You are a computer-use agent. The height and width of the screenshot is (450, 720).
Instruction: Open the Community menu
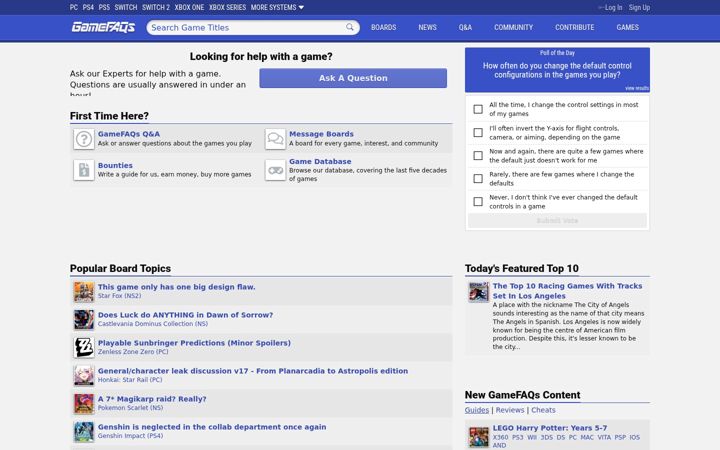513,27
